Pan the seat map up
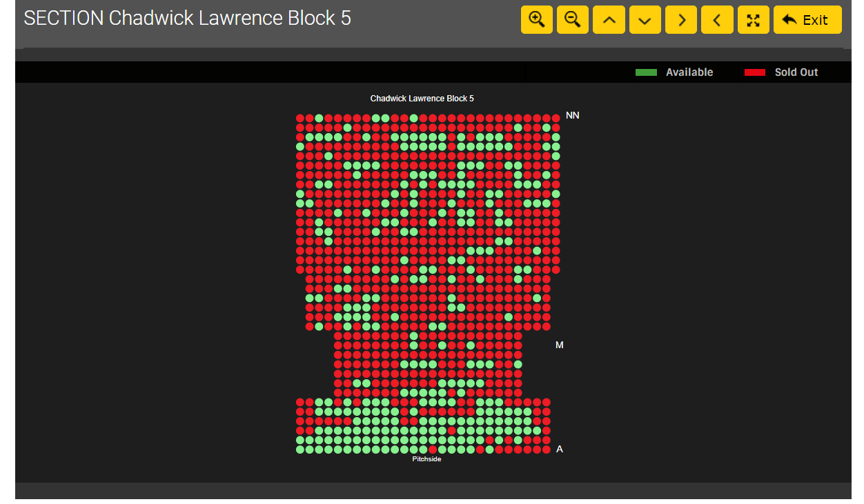Viewport: 864px width, 504px height. pos(609,20)
